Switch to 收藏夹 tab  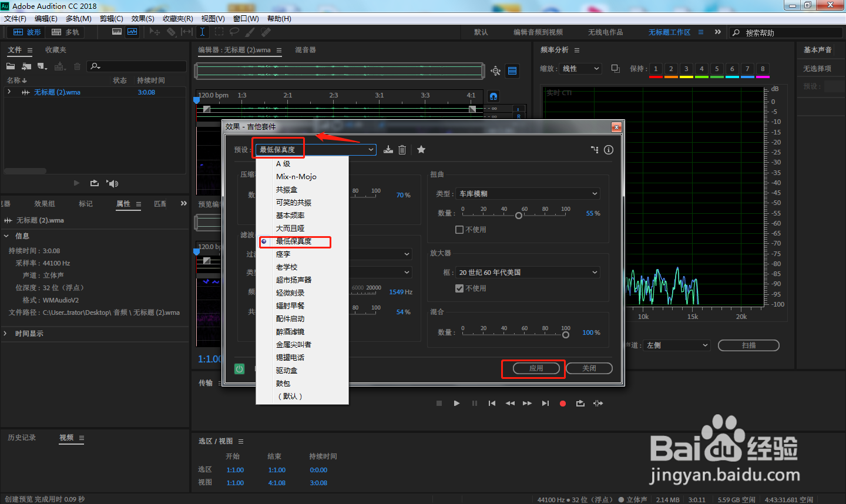(56, 50)
